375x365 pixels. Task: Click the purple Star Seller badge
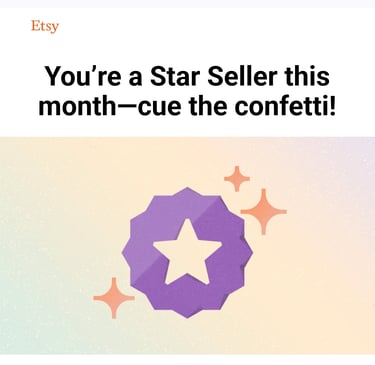tap(187, 253)
